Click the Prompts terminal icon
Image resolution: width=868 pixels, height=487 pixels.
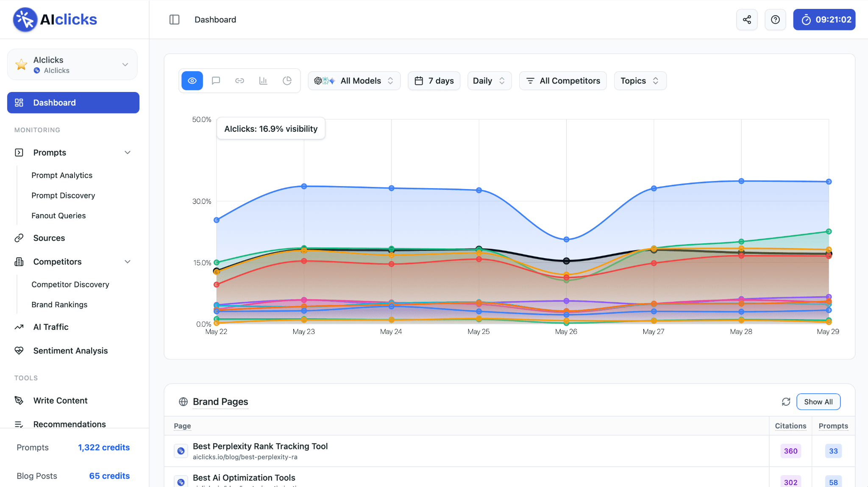pos(19,153)
